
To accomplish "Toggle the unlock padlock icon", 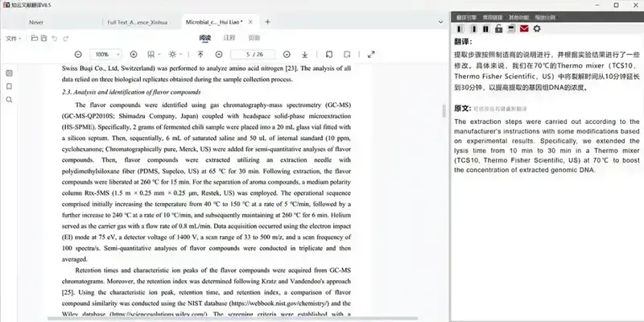I will point(498,29).
